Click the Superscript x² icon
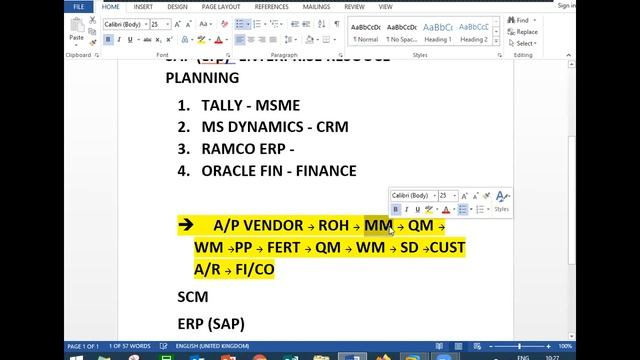 point(169,40)
